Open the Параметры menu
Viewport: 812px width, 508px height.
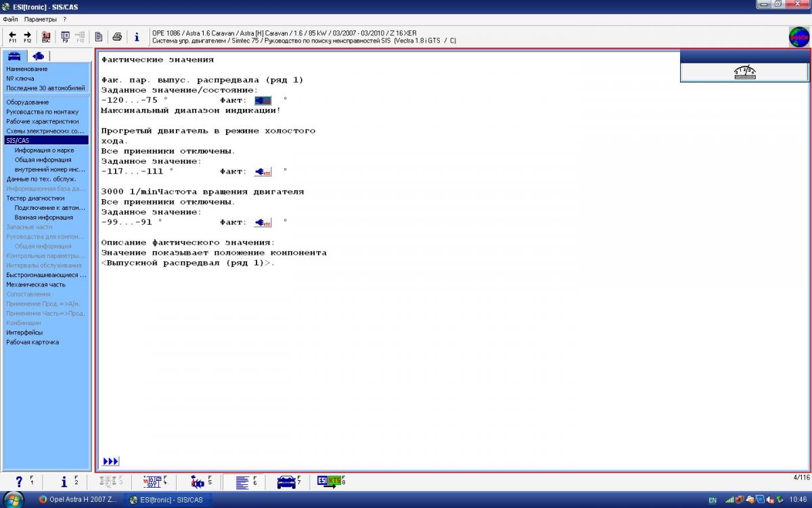pyautogui.click(x=41, y=20)
